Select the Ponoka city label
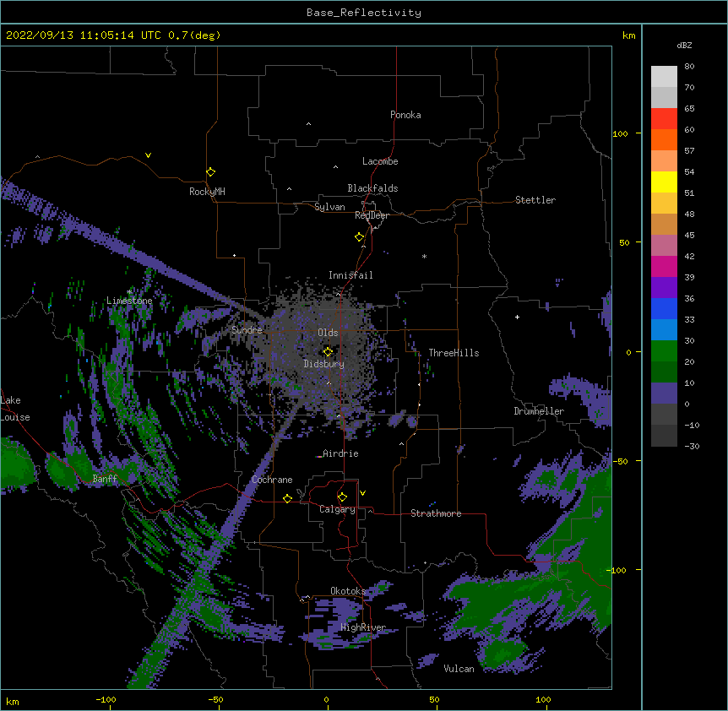The image size is (728, 711). point(405,115)
